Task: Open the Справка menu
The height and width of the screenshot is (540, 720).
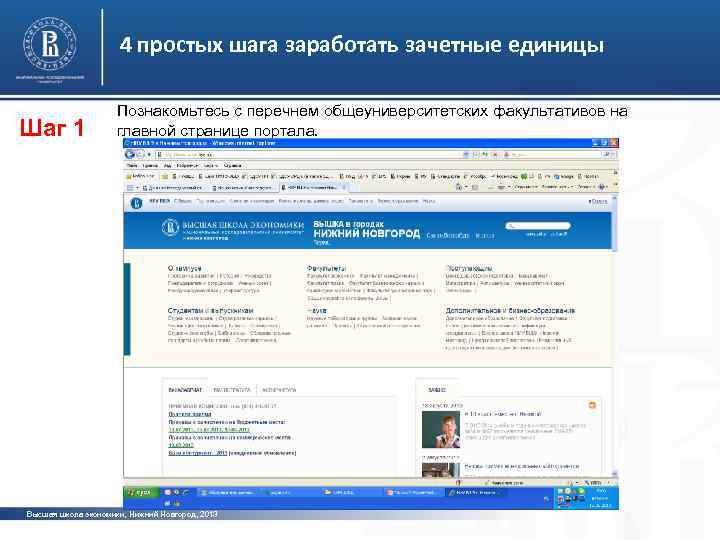Action: 233,165
